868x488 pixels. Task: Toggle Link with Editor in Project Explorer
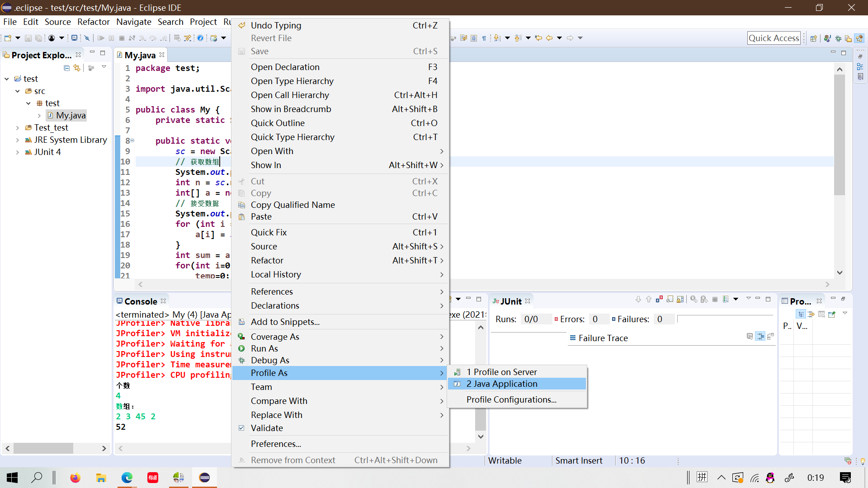(x=77, y=68)
